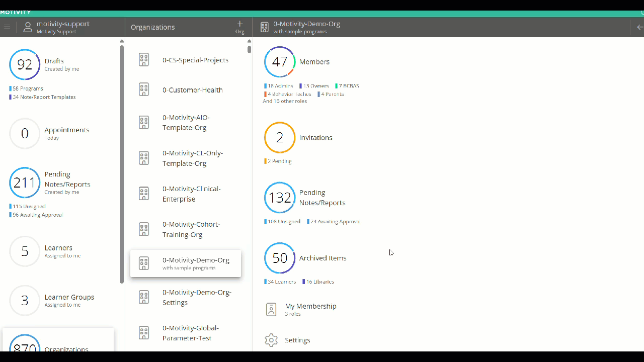Screen dimensions: 644x362
Task: Open the Archived Items section
Action: (280, 258)
